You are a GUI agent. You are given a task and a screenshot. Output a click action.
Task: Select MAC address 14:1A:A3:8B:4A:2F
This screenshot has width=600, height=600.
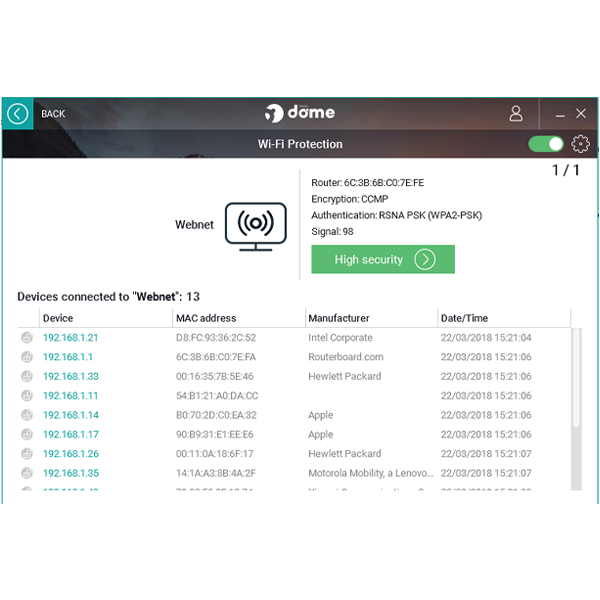[216, 473]
